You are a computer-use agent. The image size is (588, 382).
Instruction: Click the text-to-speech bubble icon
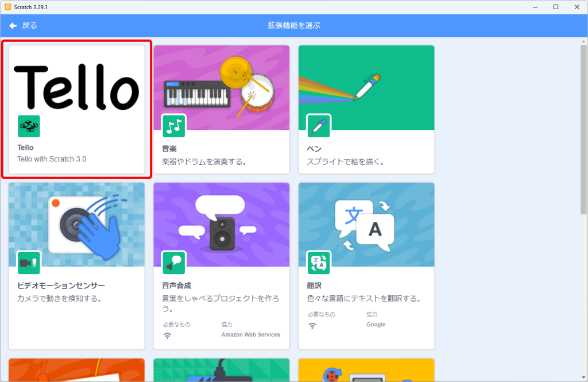click(173, 263)
